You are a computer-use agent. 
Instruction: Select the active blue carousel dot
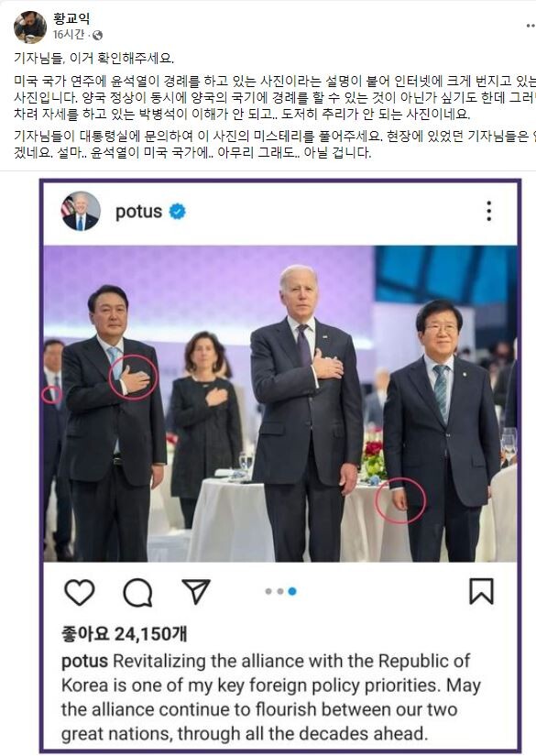(x=292, y=592)
